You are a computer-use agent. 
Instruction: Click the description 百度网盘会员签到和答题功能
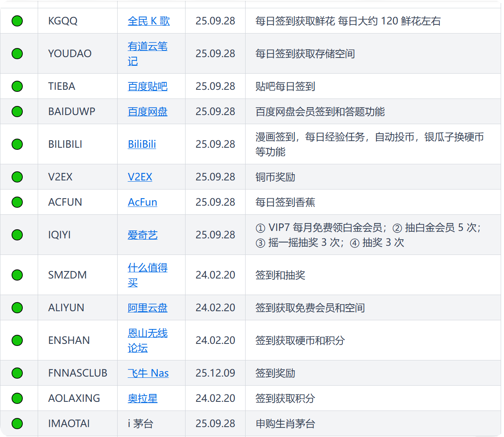coord(320,111)
